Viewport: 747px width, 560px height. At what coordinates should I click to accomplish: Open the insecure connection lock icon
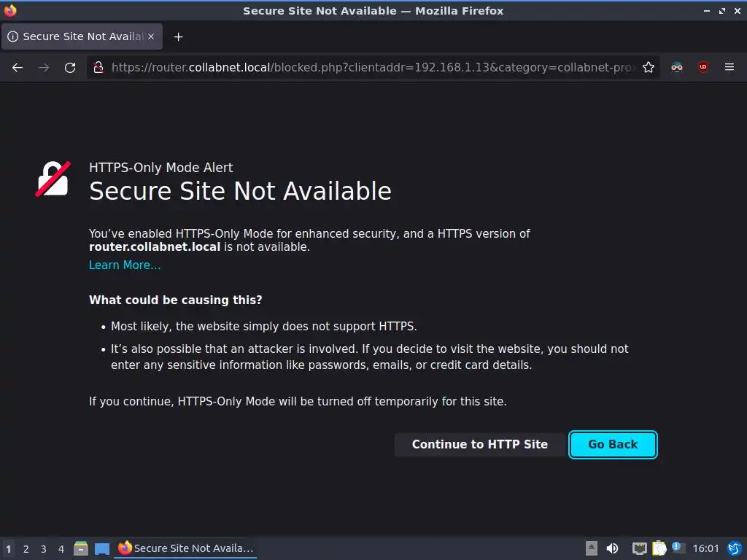(98, 68)
